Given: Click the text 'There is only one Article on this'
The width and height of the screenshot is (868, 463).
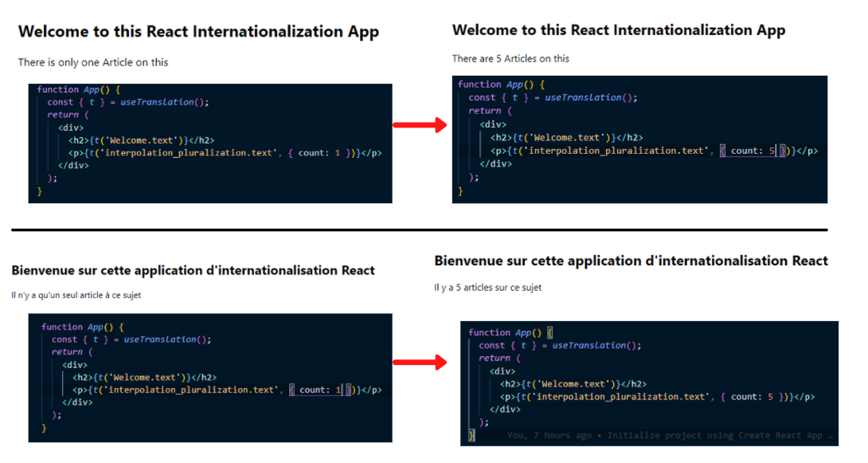Looking at the screenshot, I should [x=93, y=62].
